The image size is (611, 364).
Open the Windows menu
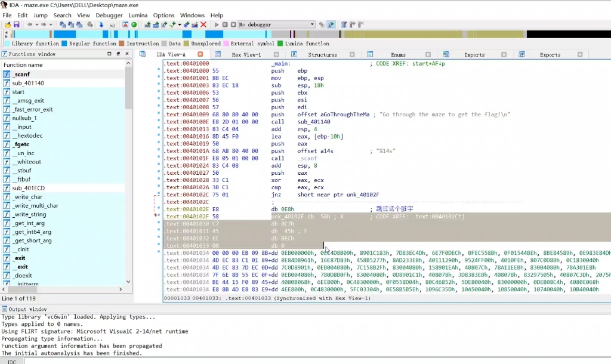pos(192,15)
